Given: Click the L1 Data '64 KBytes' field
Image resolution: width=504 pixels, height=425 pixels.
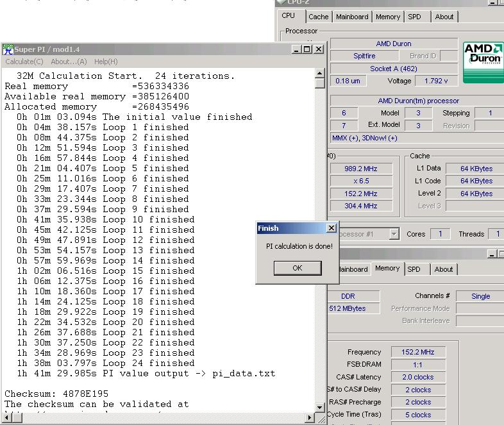Looking at the screenshot, I should 475,169.
